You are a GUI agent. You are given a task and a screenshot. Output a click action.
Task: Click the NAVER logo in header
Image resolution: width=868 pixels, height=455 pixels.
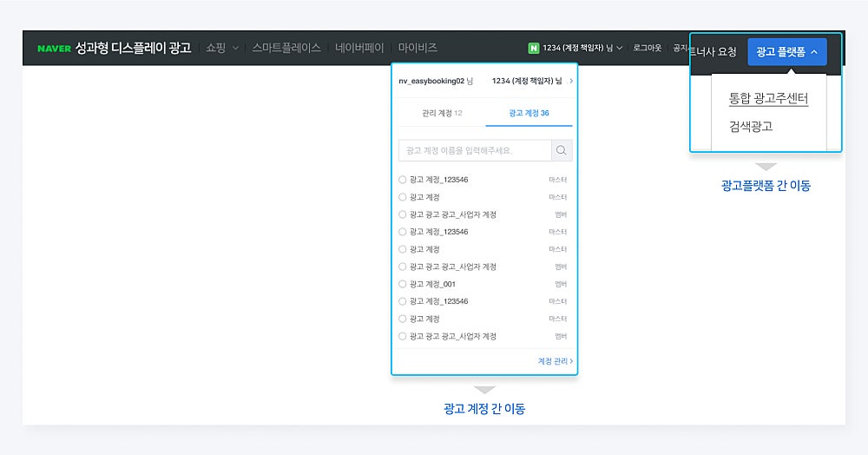[54, 49]
